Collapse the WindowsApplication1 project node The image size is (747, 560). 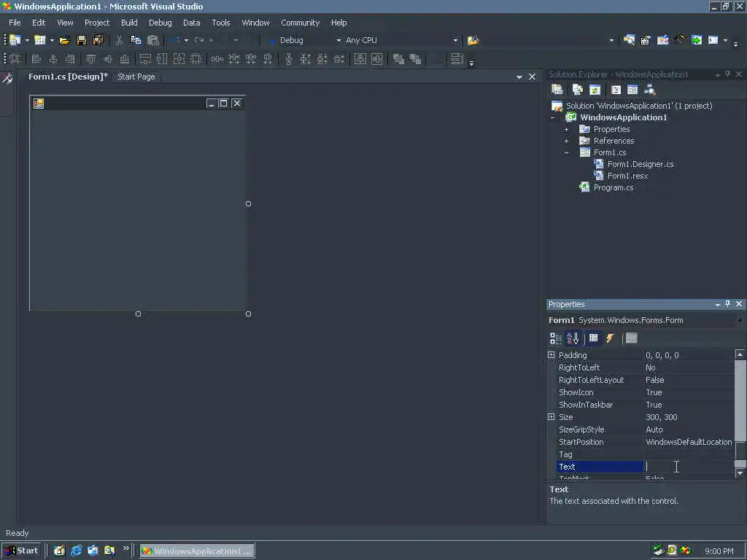click(x=553, y=117)
